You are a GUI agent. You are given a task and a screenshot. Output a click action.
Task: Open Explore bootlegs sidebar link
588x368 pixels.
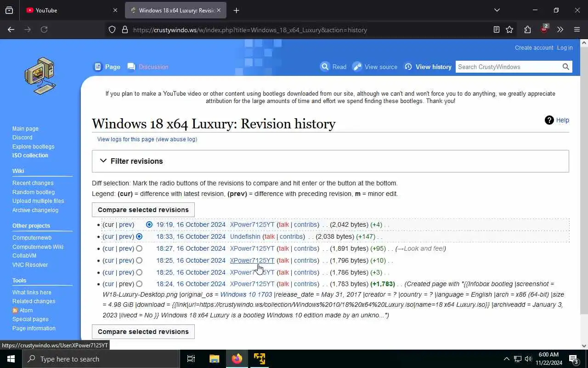[x=33, y=147]
